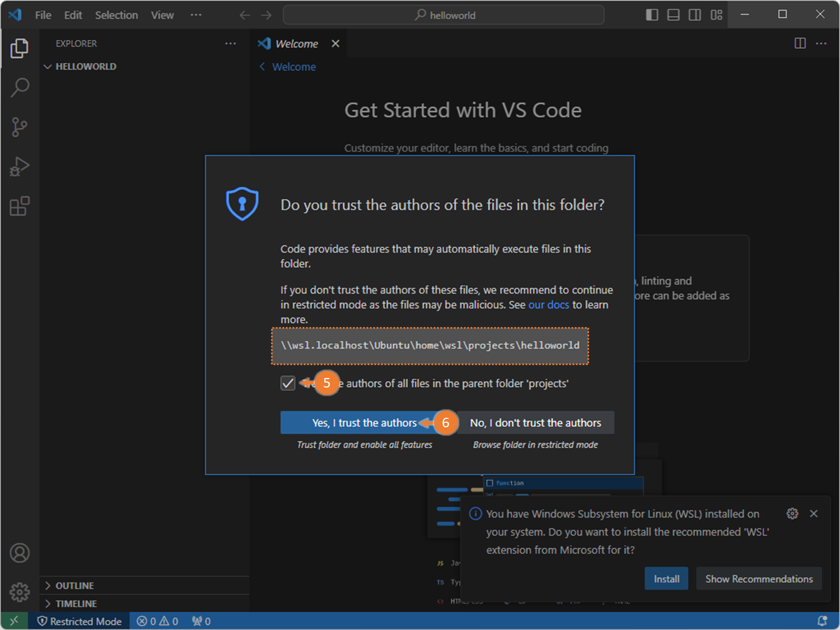
Task: Open the Edit menu
Action: point(73,15)
